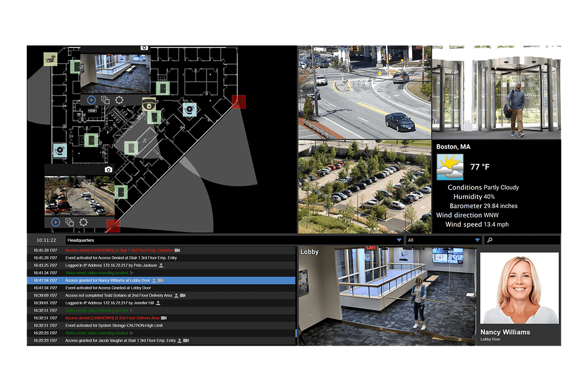Take snapshot from parking lot camera popup
Viewport: 588px width, 392px height.
coord(109,169)
